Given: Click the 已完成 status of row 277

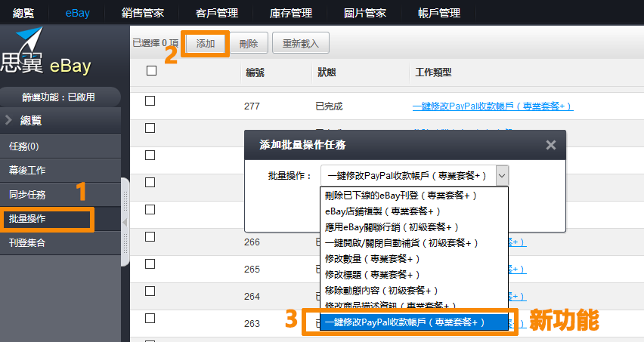Looking at the screenshot, I should 329,106.
